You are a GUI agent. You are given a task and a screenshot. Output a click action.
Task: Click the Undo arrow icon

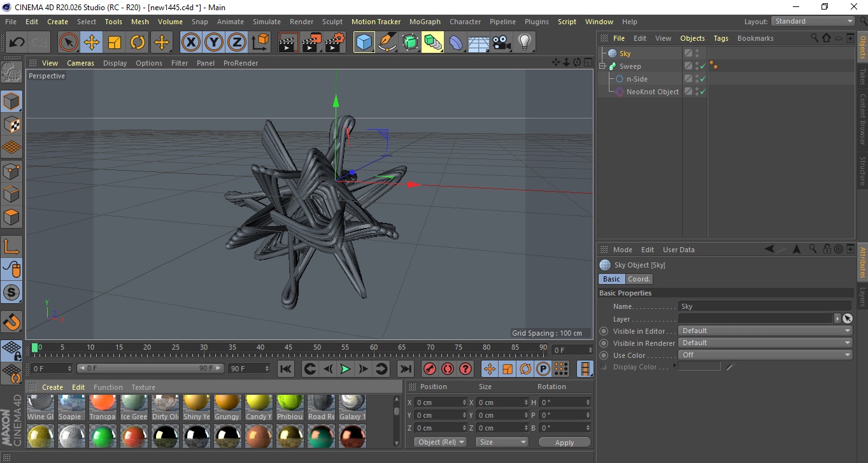[17, 43]
